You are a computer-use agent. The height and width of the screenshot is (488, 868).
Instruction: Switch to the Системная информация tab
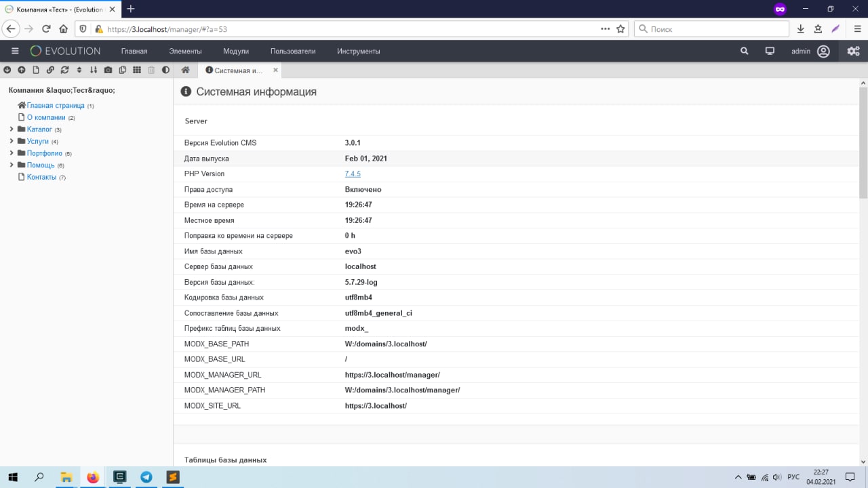(234, 70)
